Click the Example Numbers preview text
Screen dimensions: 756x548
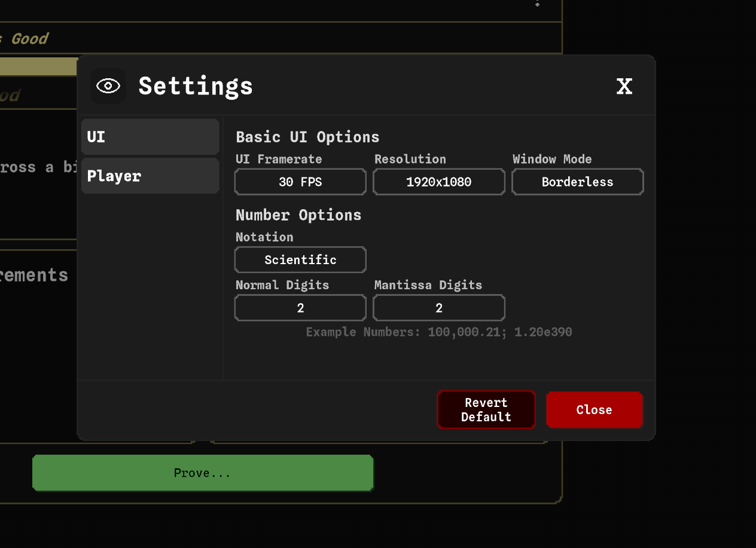pos(438,332)
